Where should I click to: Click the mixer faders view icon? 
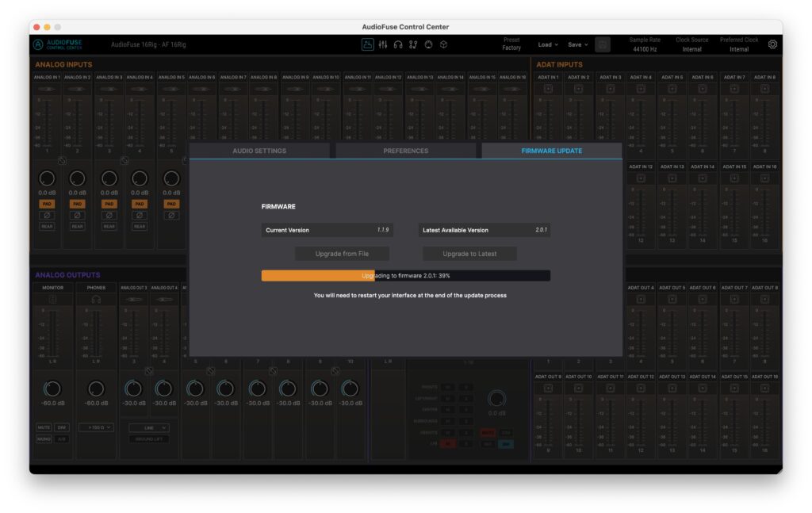coord(383,44)
